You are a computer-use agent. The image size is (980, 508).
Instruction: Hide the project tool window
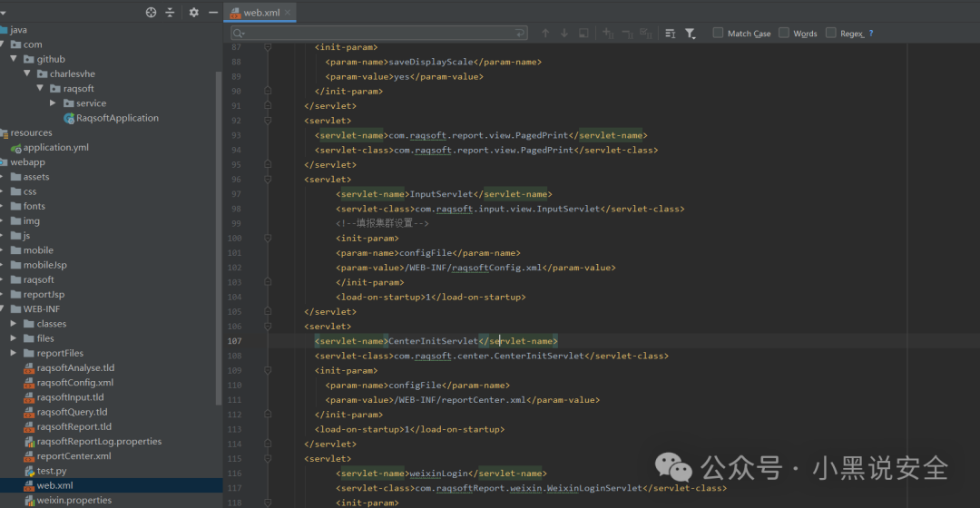coord(213,13)
